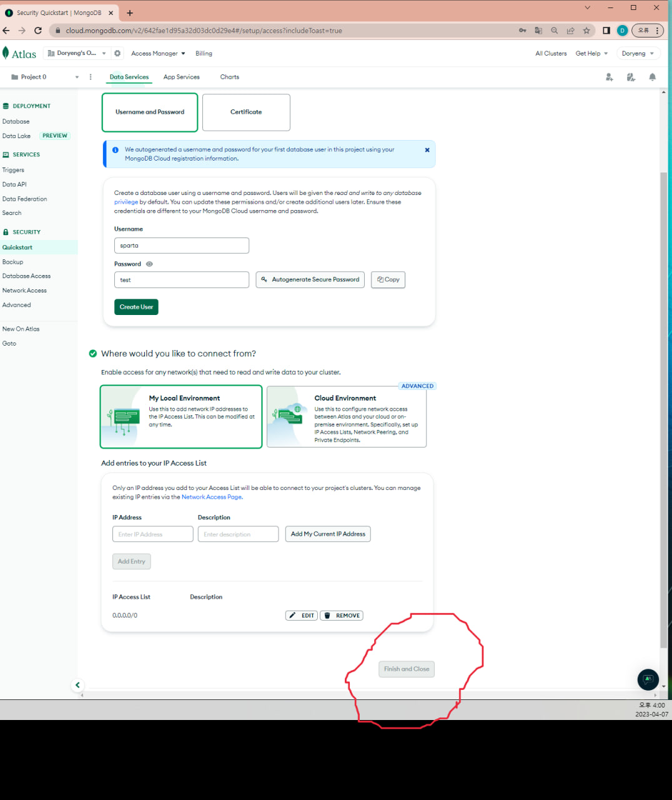This screenshot has width=672, height=800.
Task: Collapse the left sidebar with the arrow button
Action: (77, 685)
